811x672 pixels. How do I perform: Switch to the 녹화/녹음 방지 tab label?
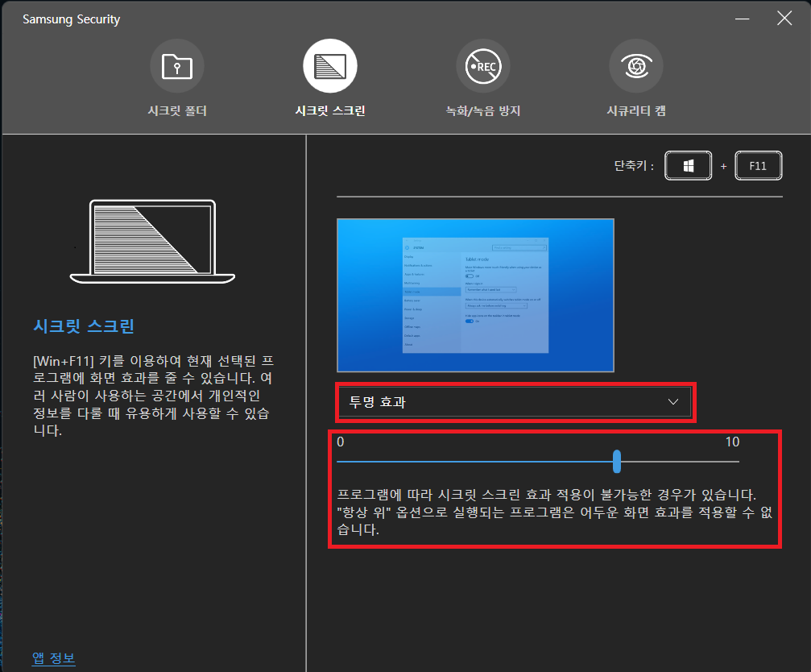tap(483, 110)
